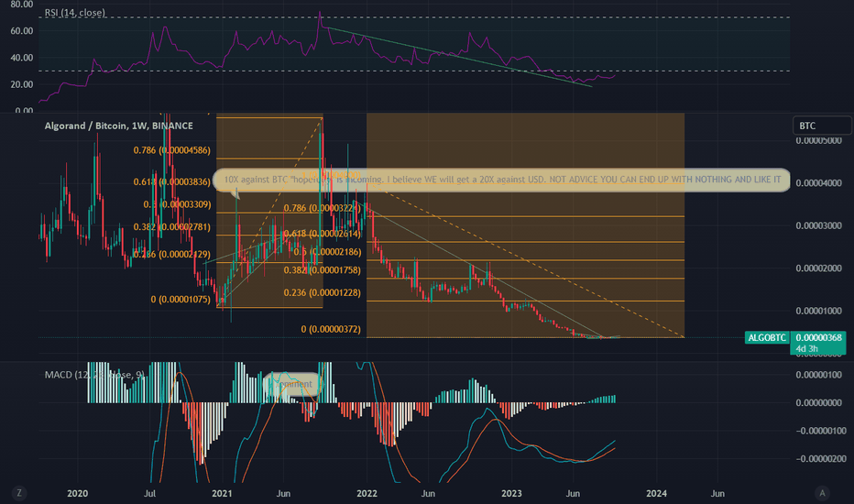Viewport: 854px width, 504px height.
Task: Click Fib label 0.236 (0.00001228)
Action: (323, 292)
